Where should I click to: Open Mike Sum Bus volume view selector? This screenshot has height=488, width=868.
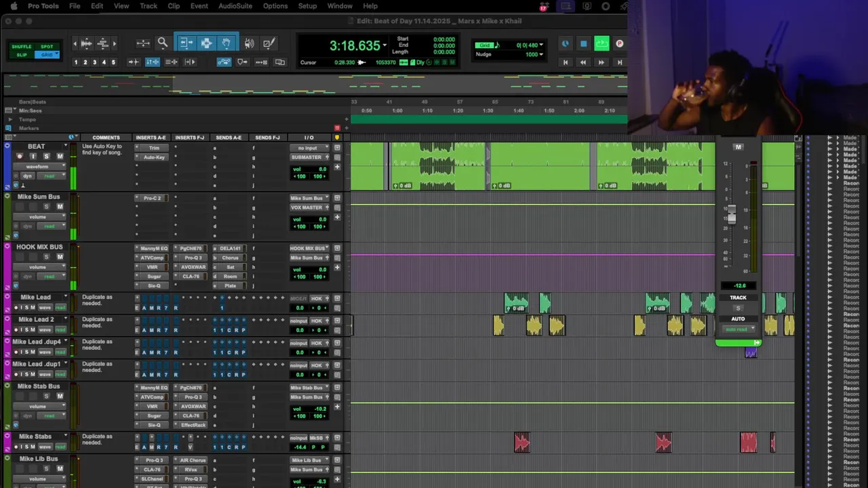[x=40, y=217]
